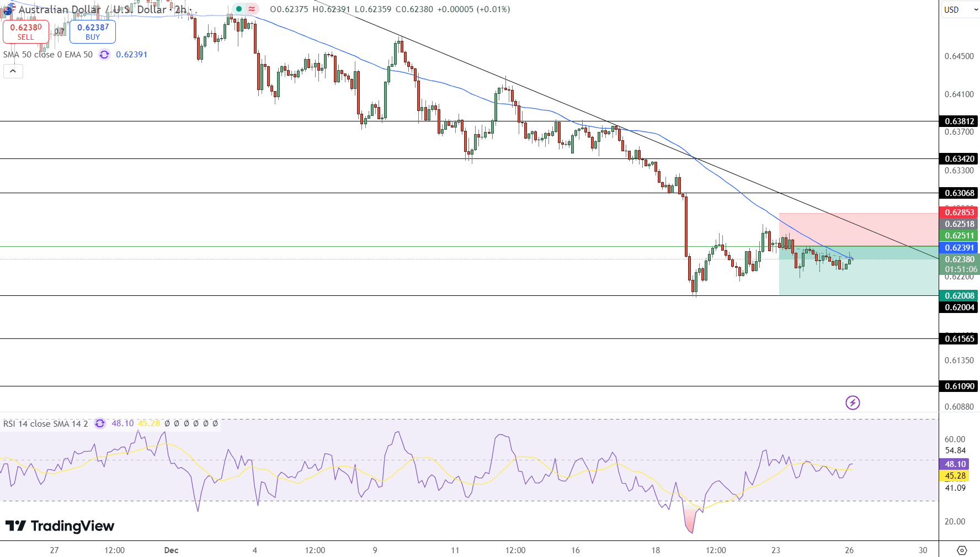Click the RSI indicator refresh icon
The width and height of the screenshot is (980, 557).
point(100,423)
